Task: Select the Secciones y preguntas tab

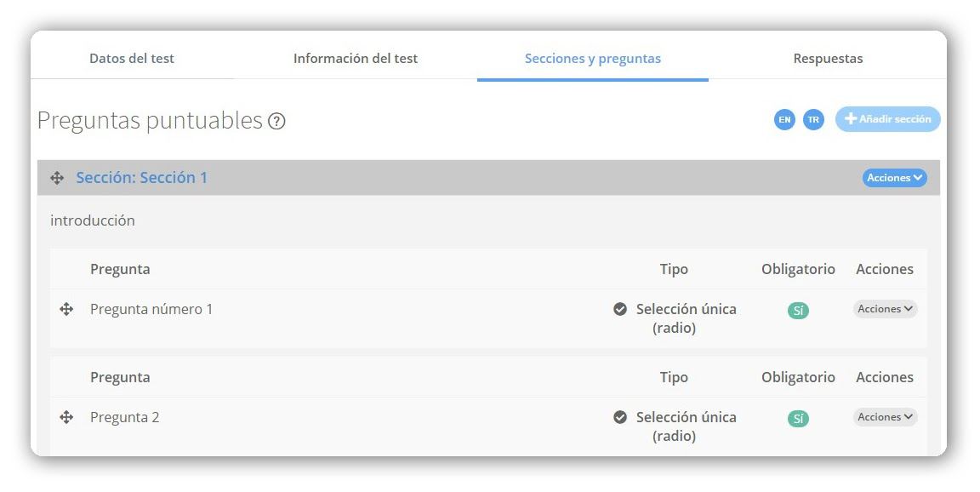Action: click(x=592, y=58)
